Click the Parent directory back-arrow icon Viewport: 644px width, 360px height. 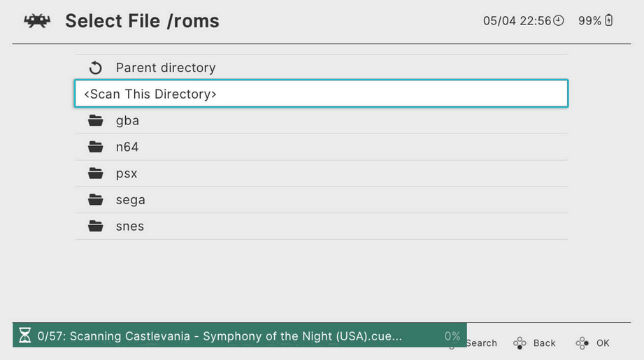pos(95,68)
